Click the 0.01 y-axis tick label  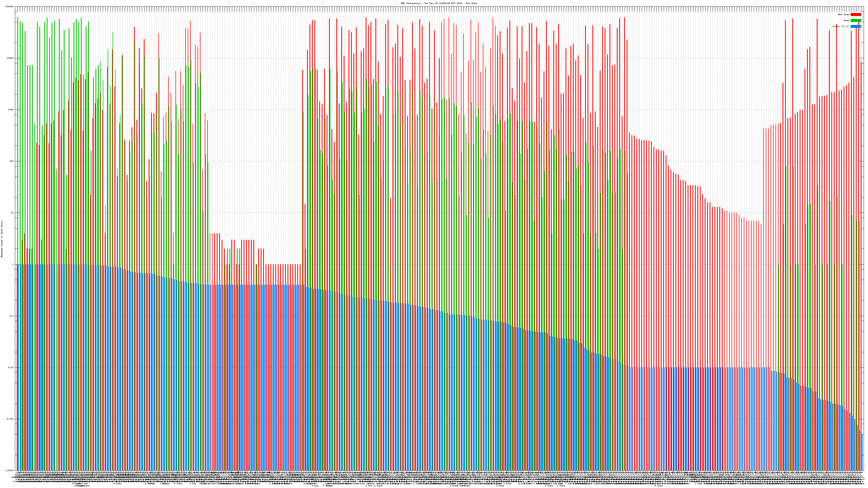[x=11, y=367]
